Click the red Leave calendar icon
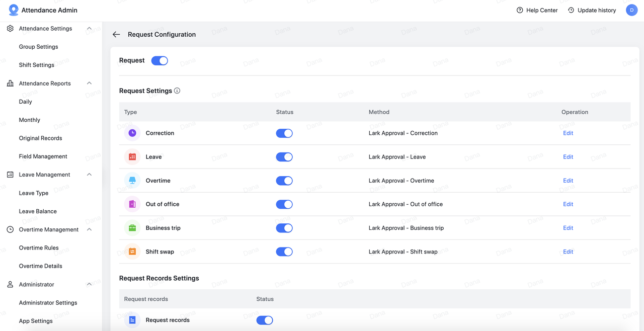 tap(132, 157)
